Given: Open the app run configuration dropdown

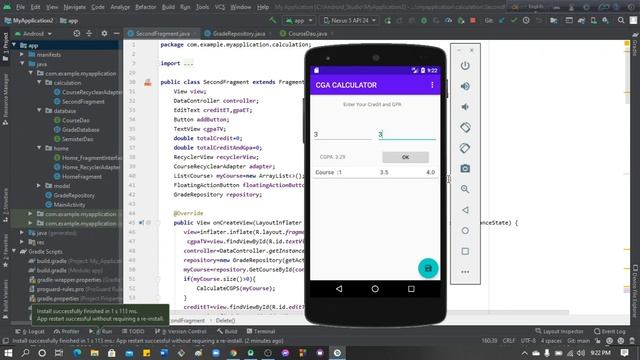Looking at the screenshot, I should coord(300,20).
